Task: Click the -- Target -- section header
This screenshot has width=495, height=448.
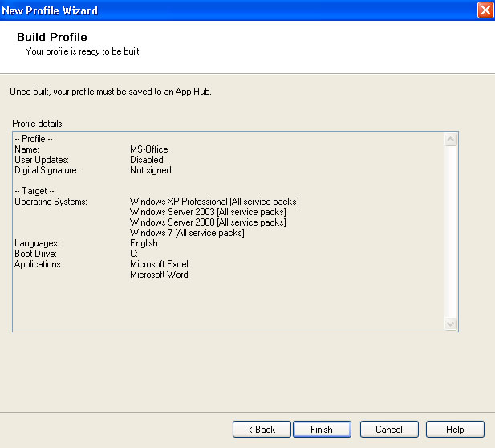Action: (34, 191)
